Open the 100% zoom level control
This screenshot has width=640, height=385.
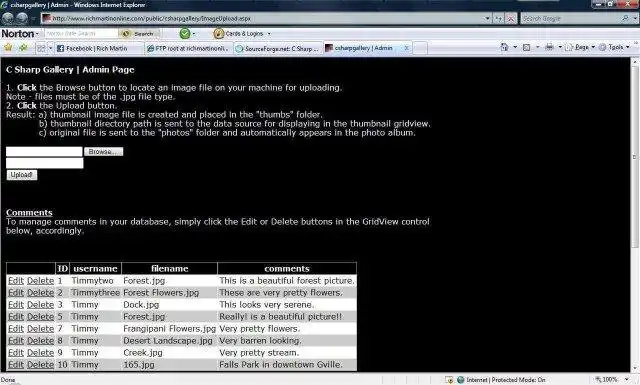click(611, 379)
